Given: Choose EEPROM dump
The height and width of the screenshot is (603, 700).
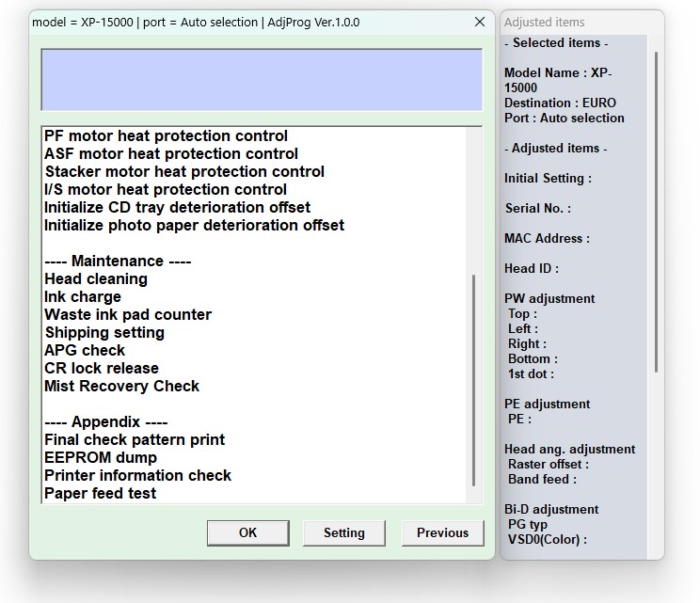Looking at the screenshot, I should pos(101,457).
